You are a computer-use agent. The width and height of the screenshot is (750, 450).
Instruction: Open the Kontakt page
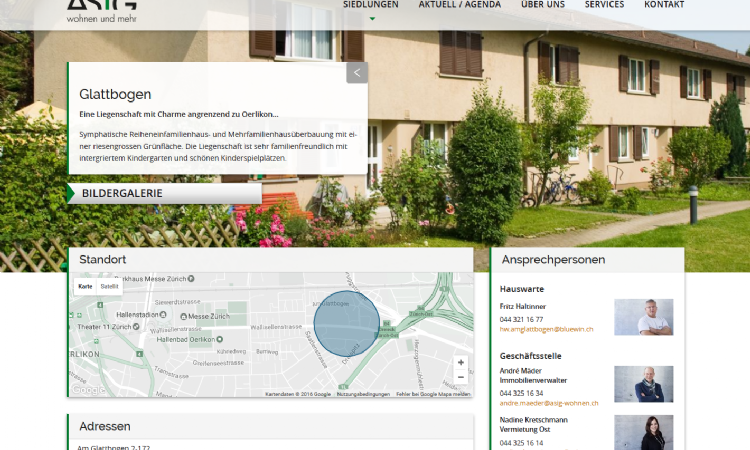tap(664, 5)
